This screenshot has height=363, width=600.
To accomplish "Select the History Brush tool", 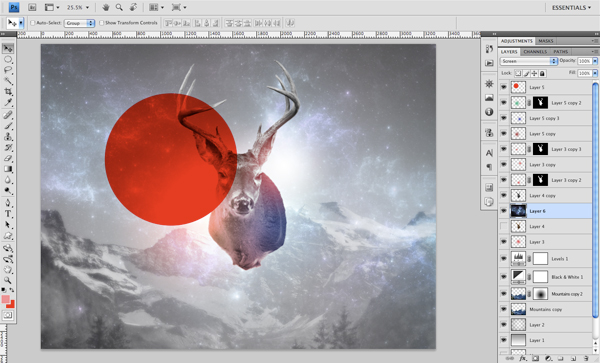I will pyautogui.click(x=8, y=147).
